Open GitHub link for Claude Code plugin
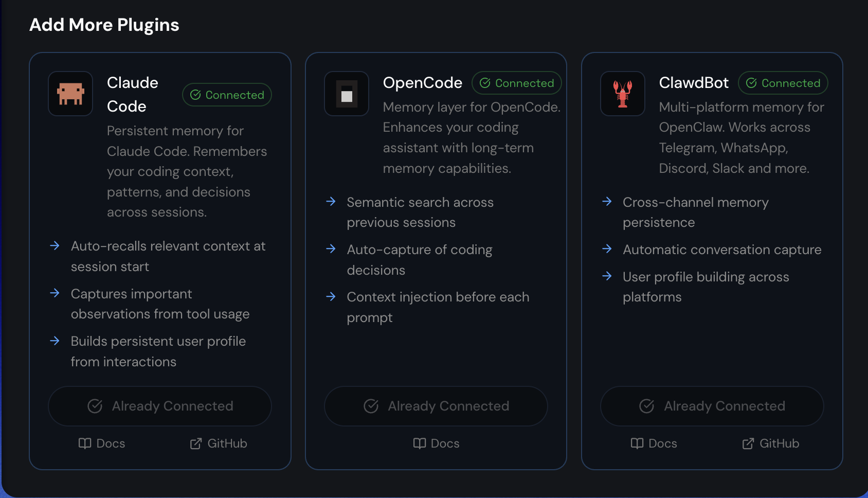 pyautogui.click(x=219, y=443)
